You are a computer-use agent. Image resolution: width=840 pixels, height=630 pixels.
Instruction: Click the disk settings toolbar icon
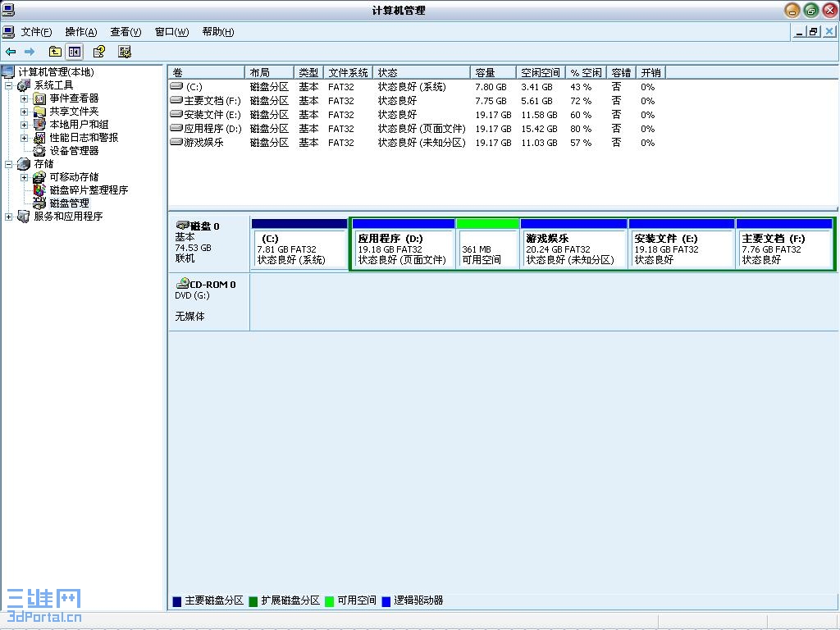[125, 52]
